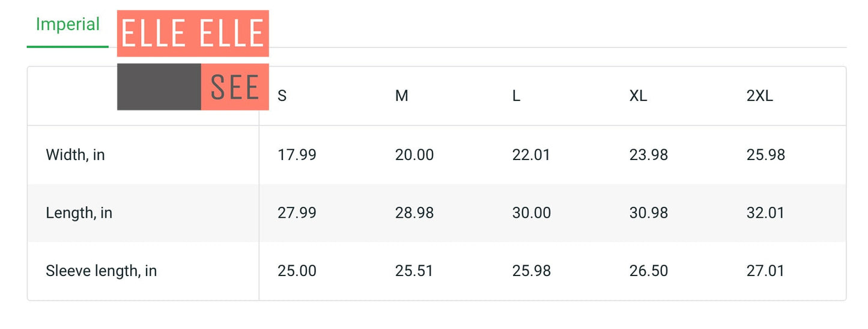Select the L size column header
The height and width of the screenshot is (329, 868).
click(x=516, y=96)
